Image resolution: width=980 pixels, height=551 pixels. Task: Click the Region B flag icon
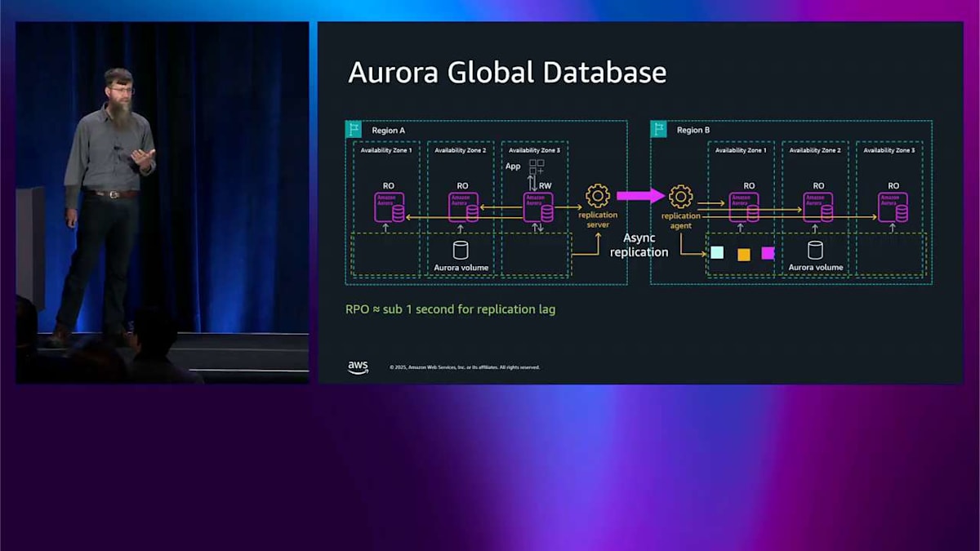point(659,129)
